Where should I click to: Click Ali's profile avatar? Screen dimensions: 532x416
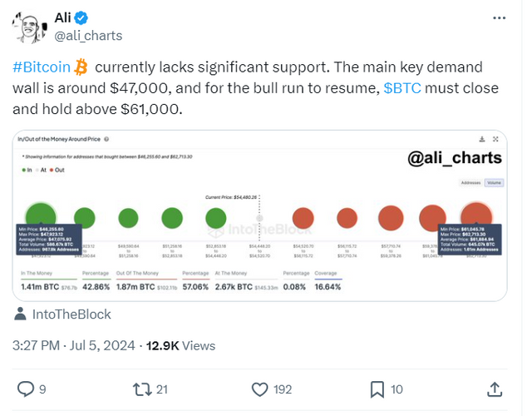click(31, 25)
